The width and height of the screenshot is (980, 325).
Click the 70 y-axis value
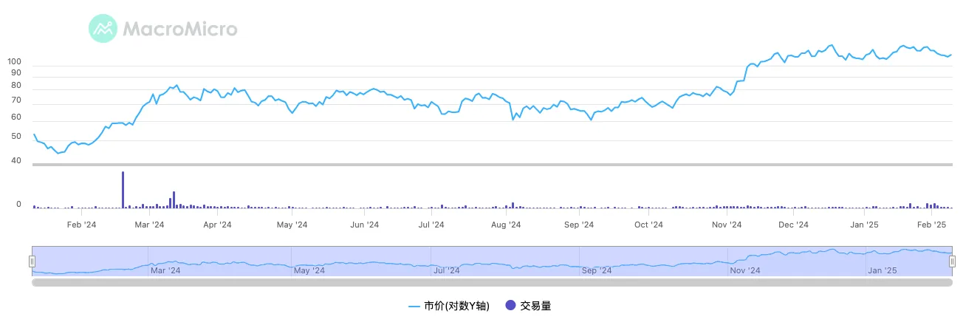point(16,100)
